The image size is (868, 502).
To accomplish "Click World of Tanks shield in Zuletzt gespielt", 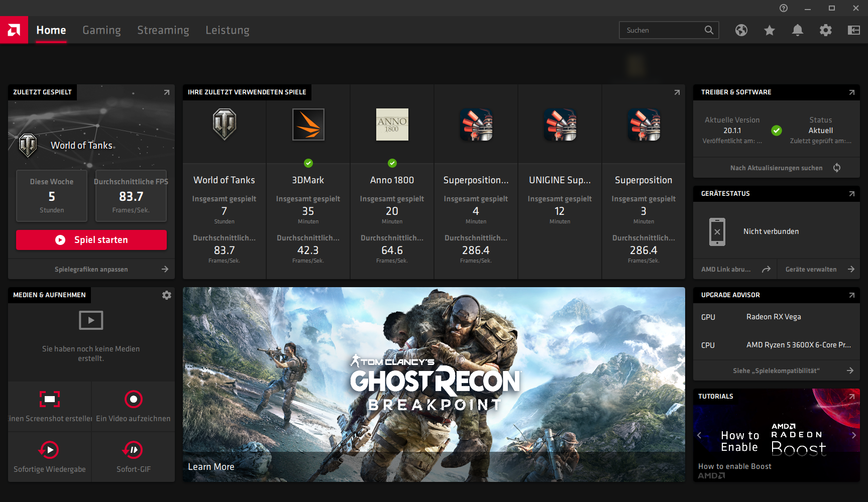I will coord(28,146).
